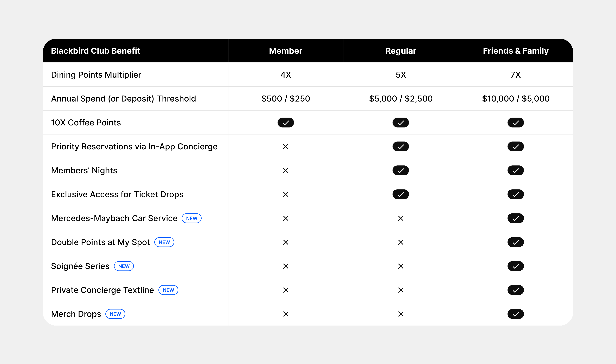Click the NEW badge beside Merch Drops
The image size is (616, 364).
coord(115,314)
